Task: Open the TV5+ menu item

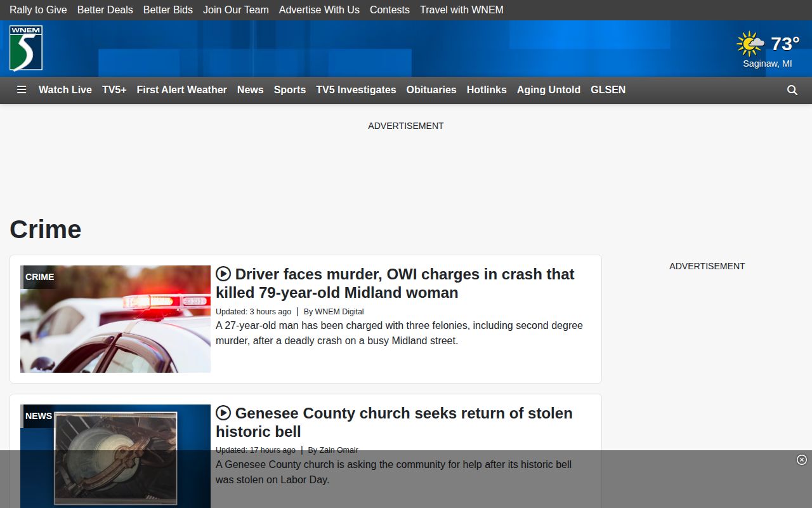Action: pyautogui.click(x=114, y=90)
